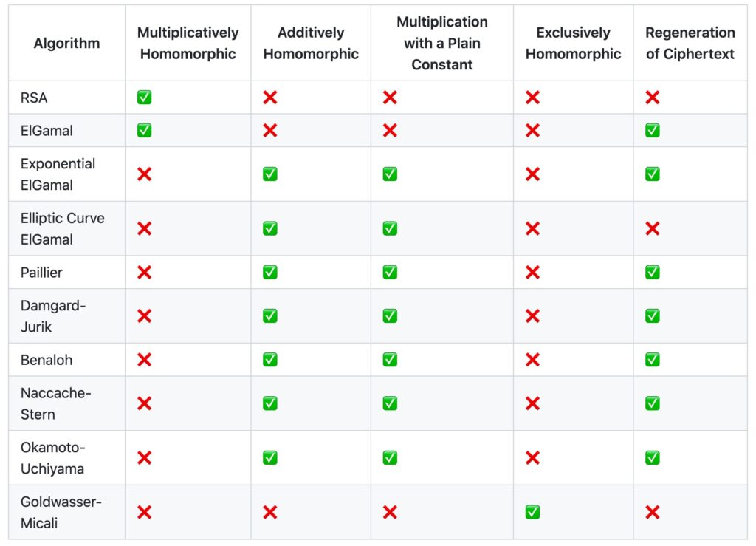Screen dimensions: 756x546
Task: Click Goldwasser-Micali regeneration of ciphertext cross
Action: (x=653, y=512)
